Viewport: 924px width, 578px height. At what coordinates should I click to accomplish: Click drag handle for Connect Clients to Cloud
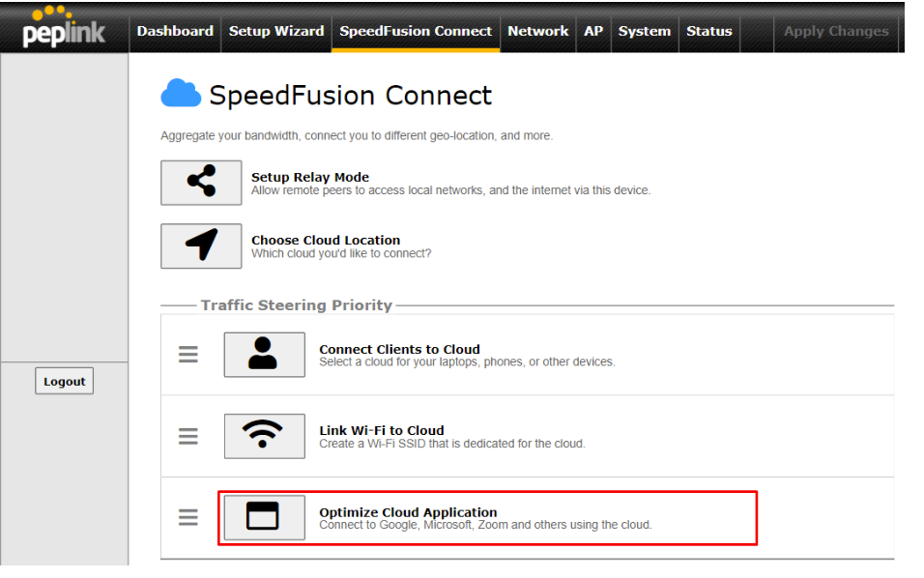[188, 354]
